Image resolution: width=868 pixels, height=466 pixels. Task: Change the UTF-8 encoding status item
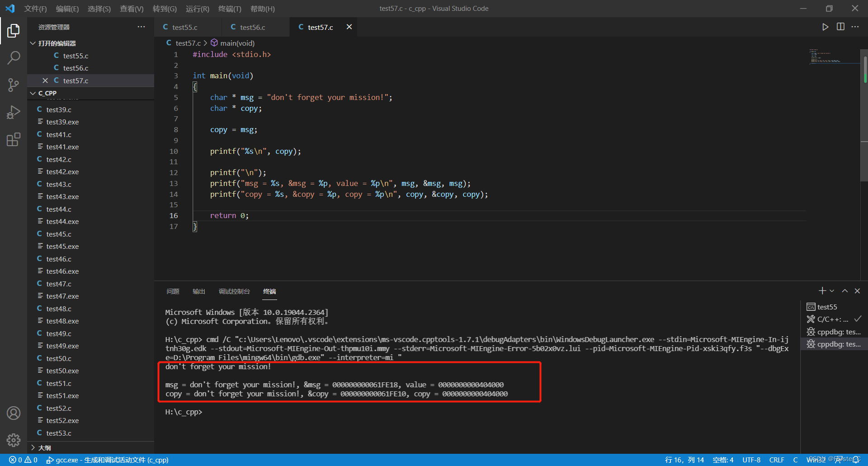coord(751,460)
